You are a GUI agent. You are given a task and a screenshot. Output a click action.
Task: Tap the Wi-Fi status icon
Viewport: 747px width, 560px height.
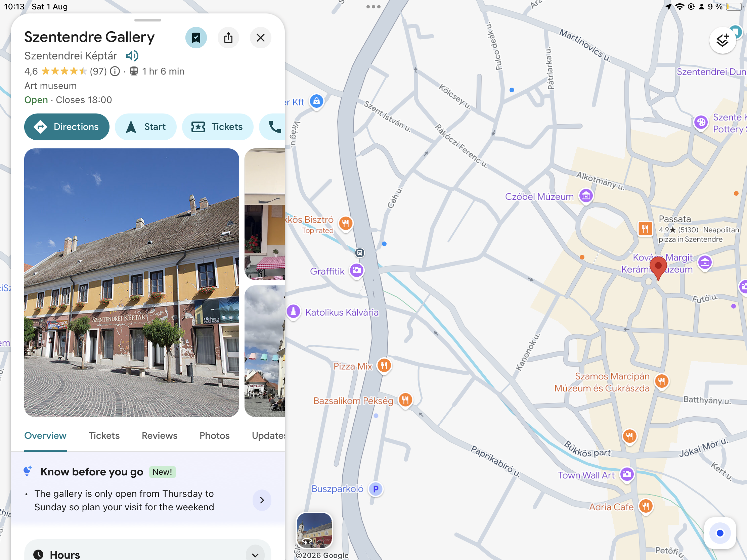(x=679, y=7)
